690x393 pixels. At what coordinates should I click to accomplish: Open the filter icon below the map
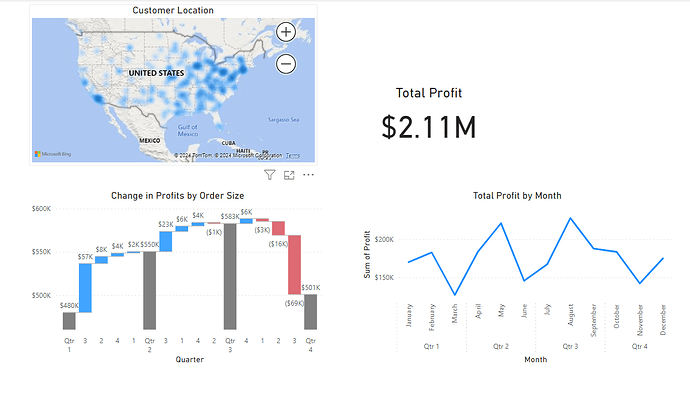coord(270,175)
